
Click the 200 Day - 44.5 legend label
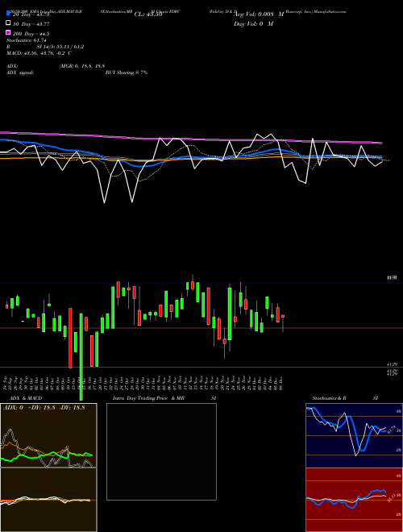[x=31, y=34]
